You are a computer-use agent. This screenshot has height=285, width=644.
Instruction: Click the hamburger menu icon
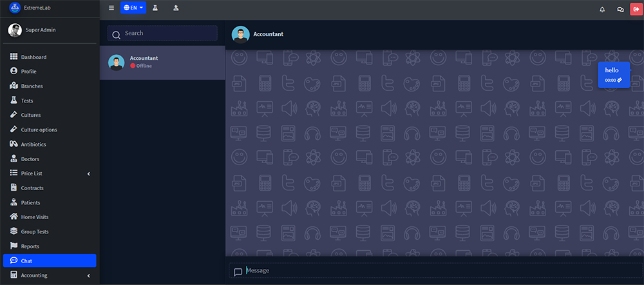pos(111,8)
